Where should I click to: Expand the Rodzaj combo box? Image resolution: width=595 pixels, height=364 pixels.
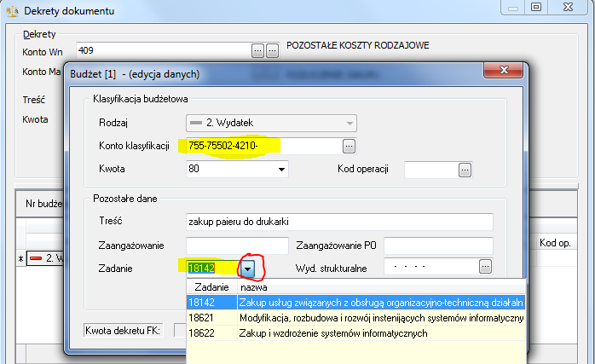point(271,123)
